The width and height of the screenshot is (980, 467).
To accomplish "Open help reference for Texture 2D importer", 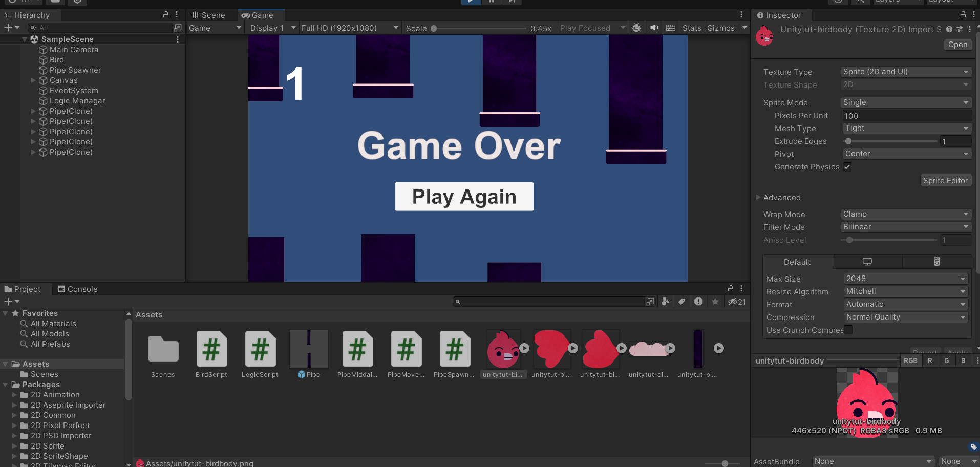I will (949, 30).
